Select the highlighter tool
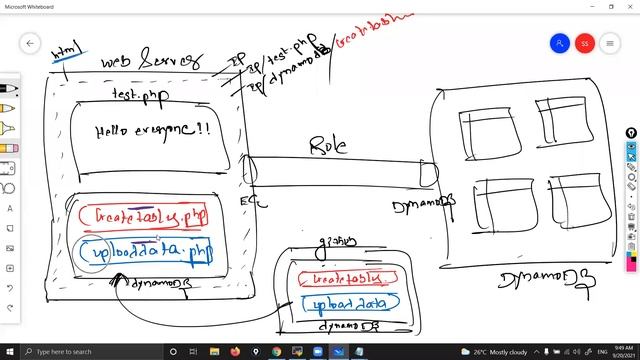Viewport: 640px width, 360px height. tap(7, 128)
